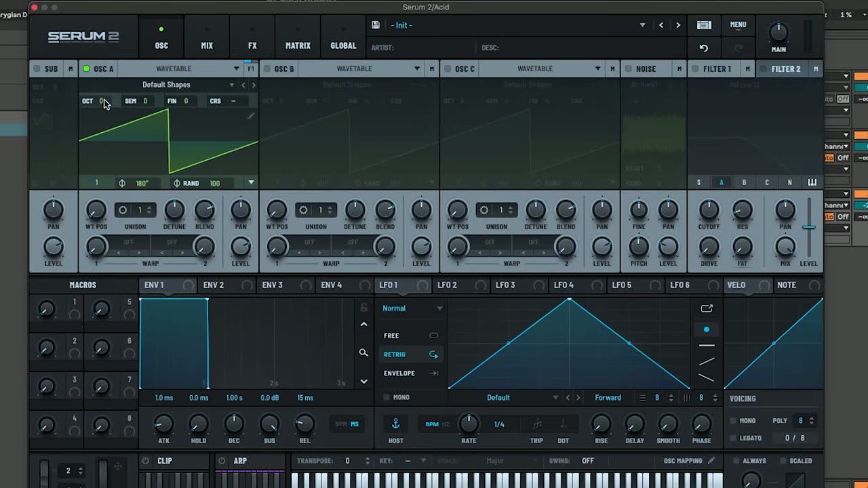This screenshot has height=488, width=868.
Task: Select the LFO ramp up tool
Action: tap(707, 361)
